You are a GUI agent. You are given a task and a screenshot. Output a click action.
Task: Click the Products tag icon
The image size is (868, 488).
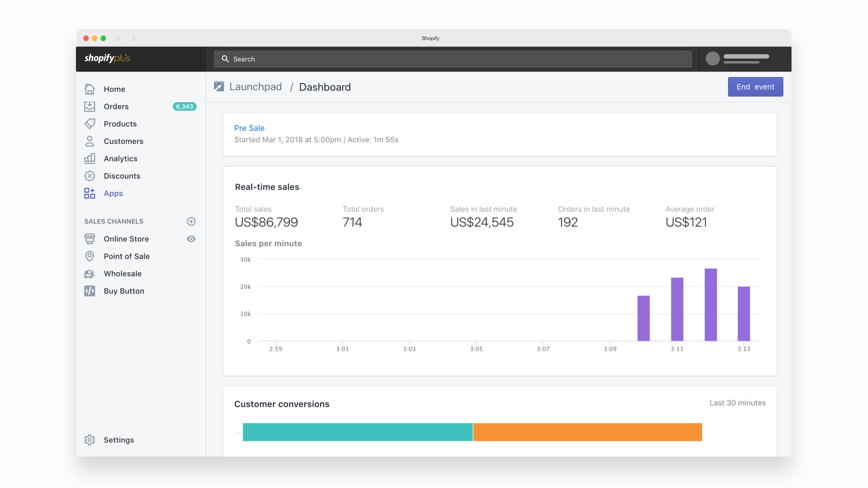(x=90, y=124)
